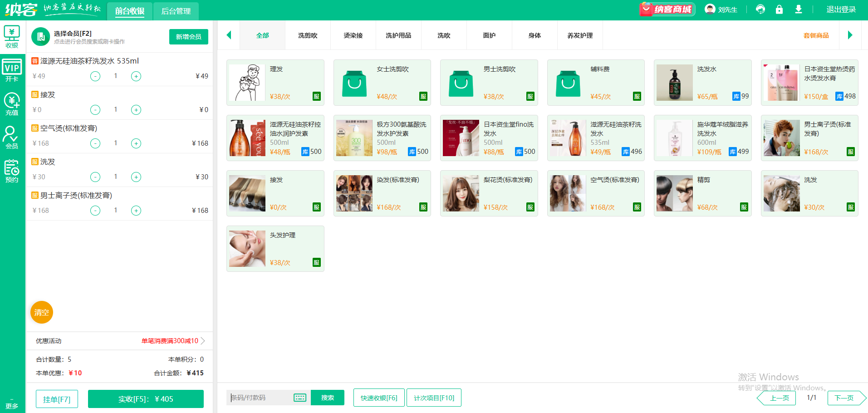Increase quantity of 空气烫(标准发育) in cart
Screen dimensions: 868x413
coord(136,143)
